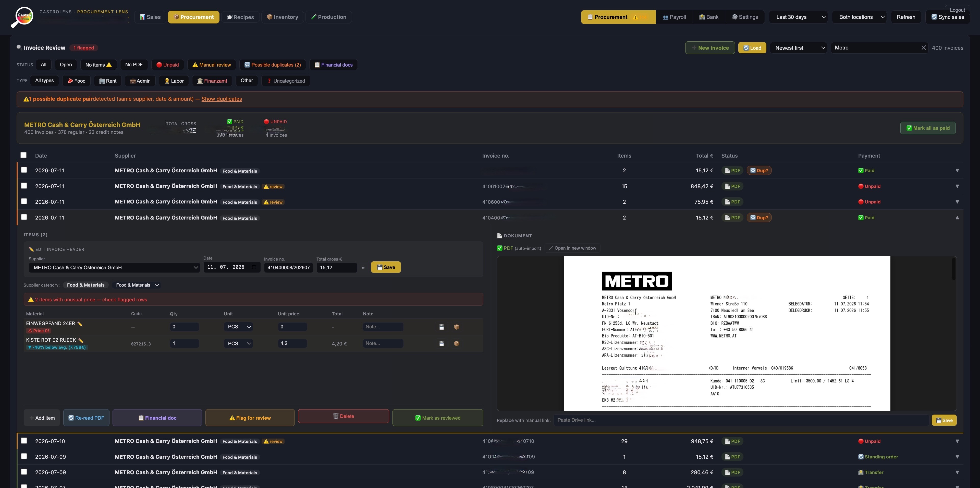Open the Recipes tab
The width and height of the screenshot is (980, 488).
pyautogui.click(x=240, y=17)
